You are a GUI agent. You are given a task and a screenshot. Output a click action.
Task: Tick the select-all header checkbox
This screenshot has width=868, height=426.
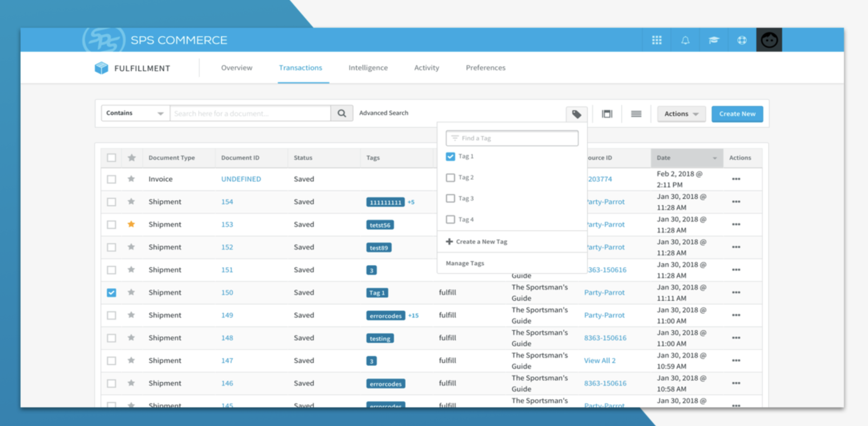(112, 157)
